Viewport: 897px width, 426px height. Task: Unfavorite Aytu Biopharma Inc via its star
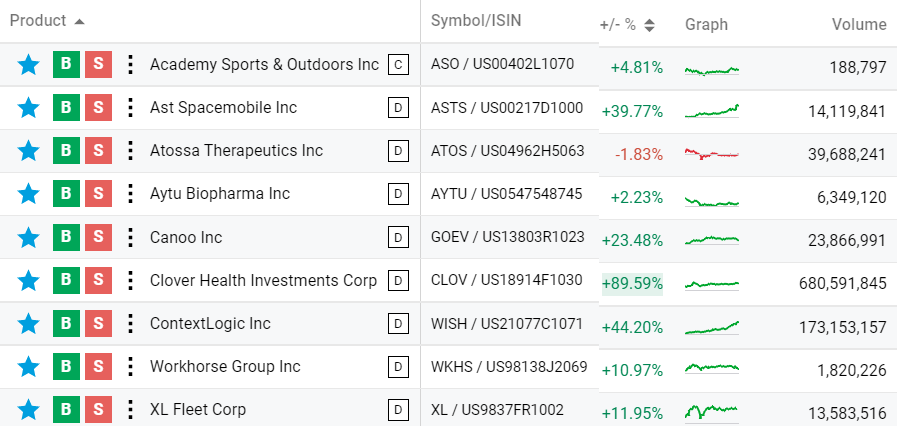click(28, 194)
